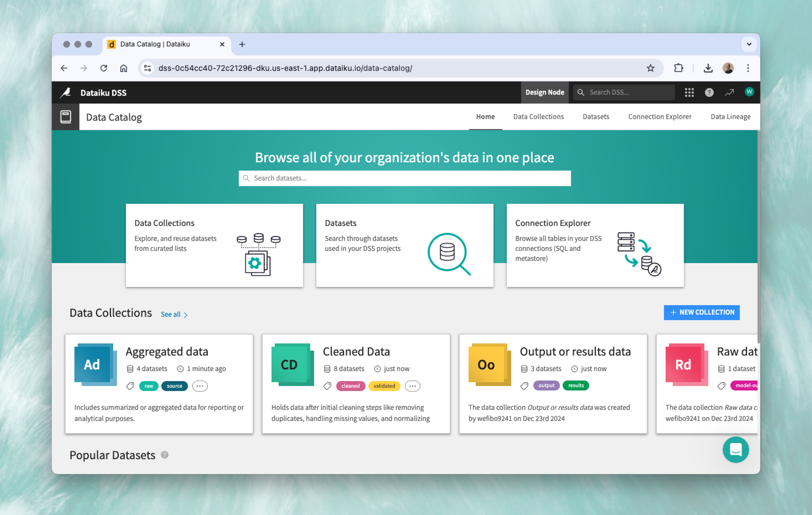
Task: Click the model-ou tag on Raw data
Action: pyautogui.click(x=744, y=386)
